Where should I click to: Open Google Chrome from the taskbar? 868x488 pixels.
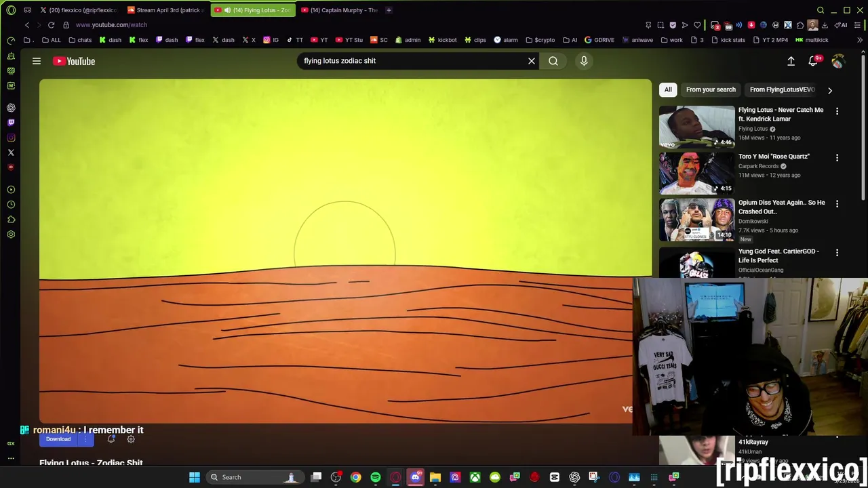pyautogui.click(x=355, y=477)
